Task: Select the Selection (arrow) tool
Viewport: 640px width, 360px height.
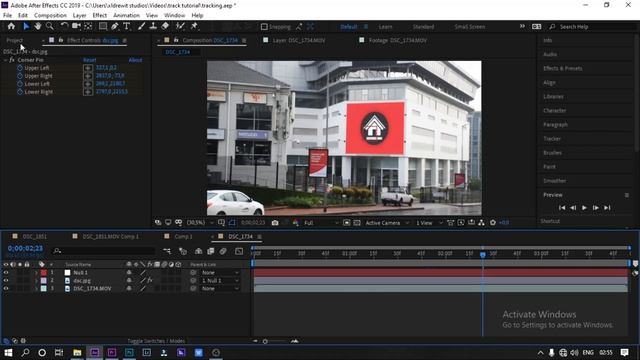Action: (x=26, y=26)
